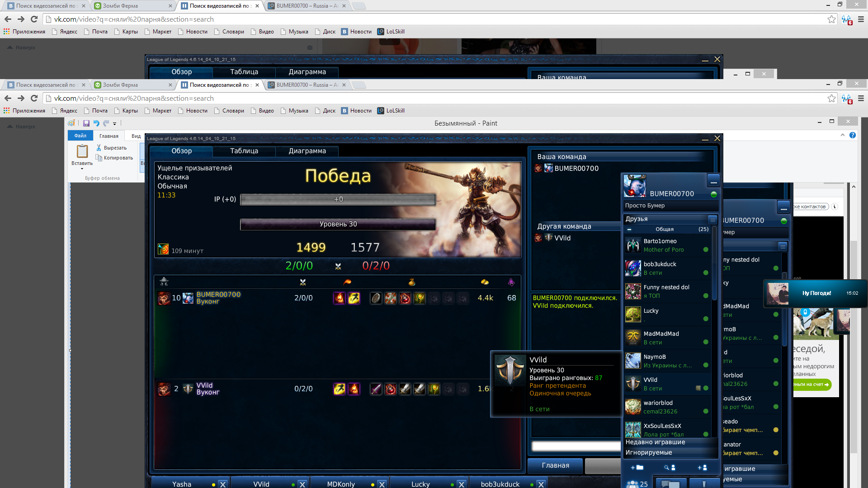Open the Вид tab in Paint
Viewport: 868px width, 488px height.
[136, 136]
